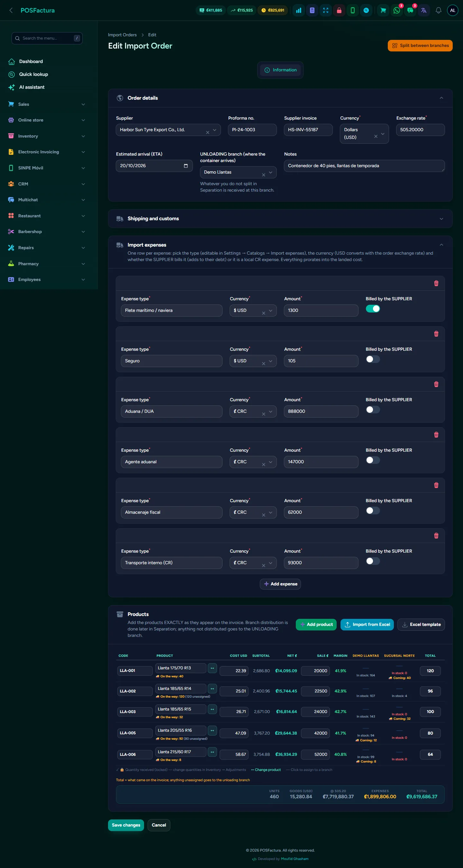
Task: Open the Supplier dropdown Harbor Sun Tyre
Action: click(168, 130)
